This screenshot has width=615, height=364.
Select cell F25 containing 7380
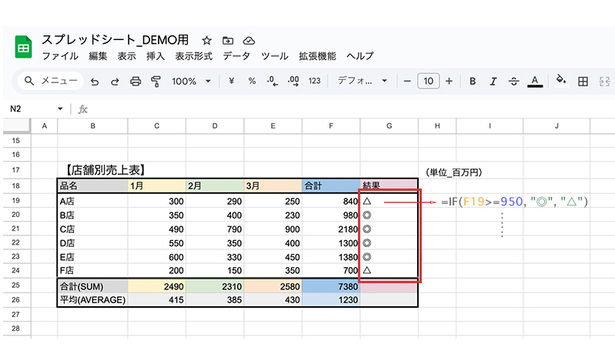click(x=331, y=286)
